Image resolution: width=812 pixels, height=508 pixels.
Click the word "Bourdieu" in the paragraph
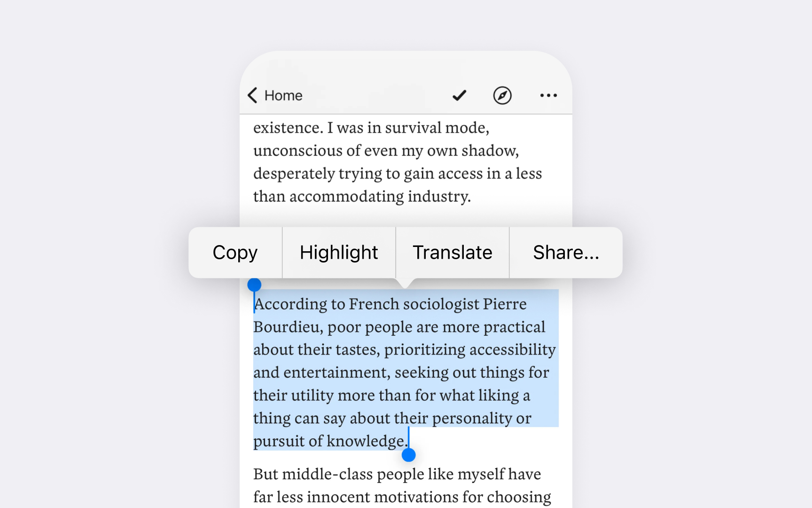[x=286, y=327]
